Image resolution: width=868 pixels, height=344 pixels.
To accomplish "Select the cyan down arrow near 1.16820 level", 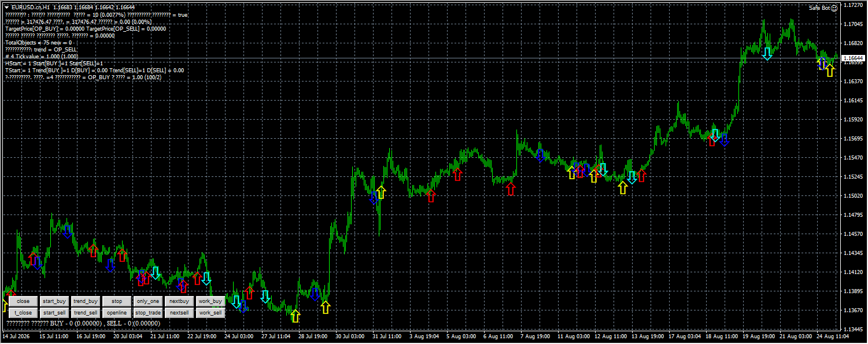I will 767,54.
